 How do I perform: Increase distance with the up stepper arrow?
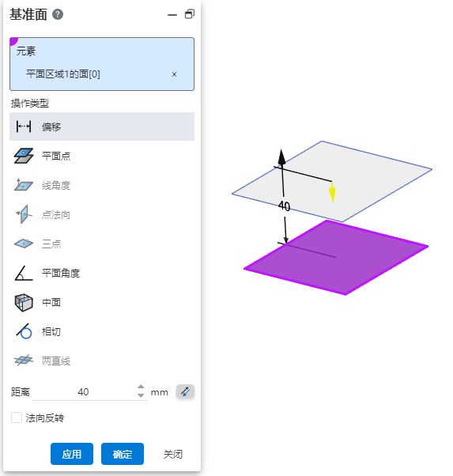point(141,387)
